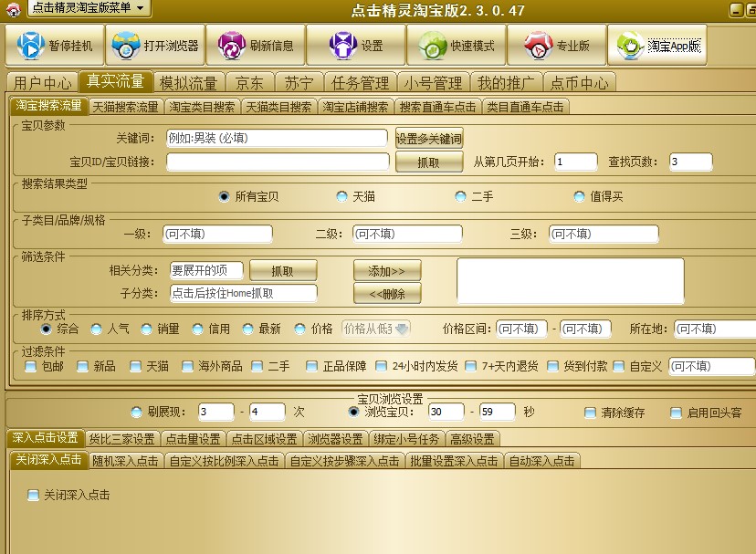The image size is (756, 554).
Task: Click 抓取 button next to 相关分类
Action: click(283, 270)
